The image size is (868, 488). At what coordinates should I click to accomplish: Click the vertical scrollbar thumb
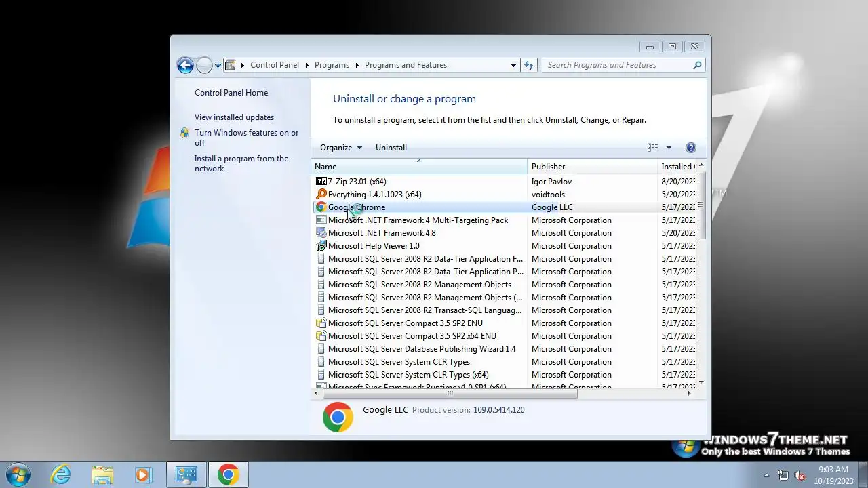pos(701,205)
